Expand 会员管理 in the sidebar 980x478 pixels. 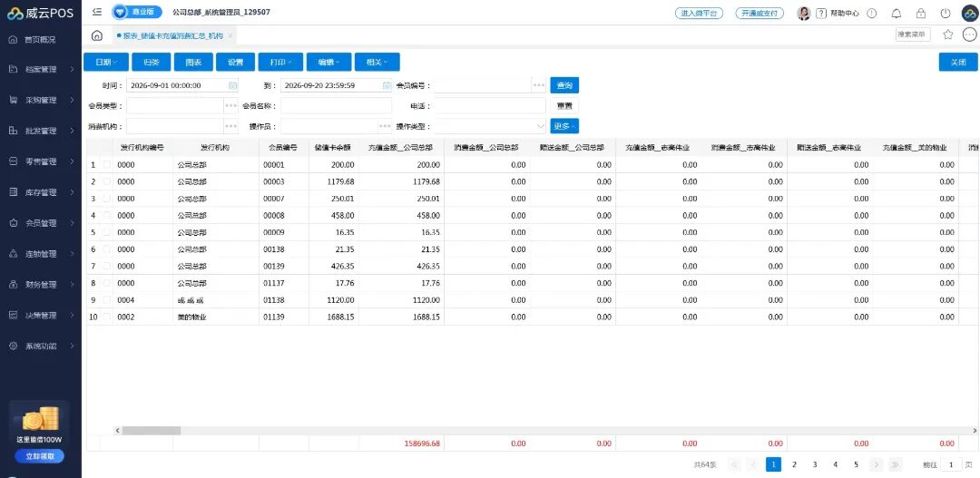coord(41,223)
